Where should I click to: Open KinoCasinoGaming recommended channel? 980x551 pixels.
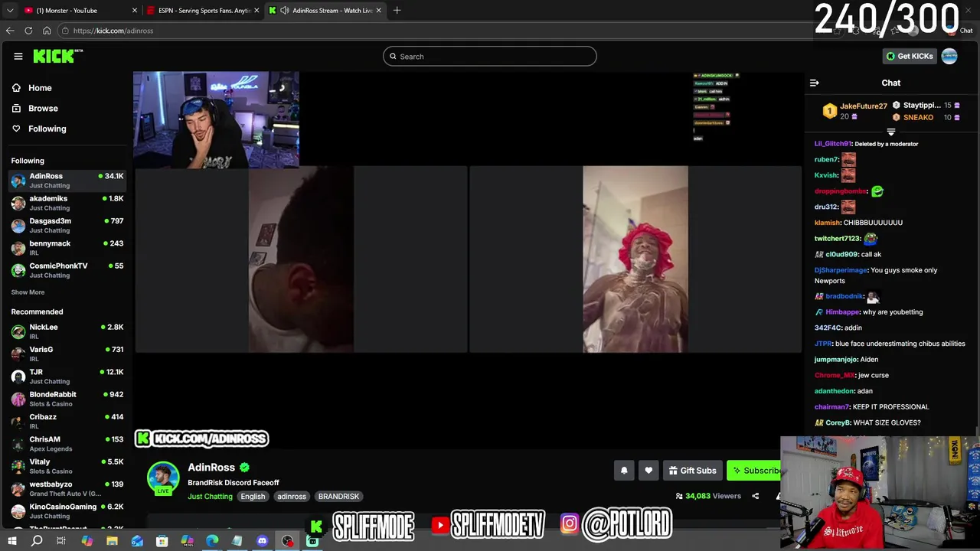(x=67, y=510)
